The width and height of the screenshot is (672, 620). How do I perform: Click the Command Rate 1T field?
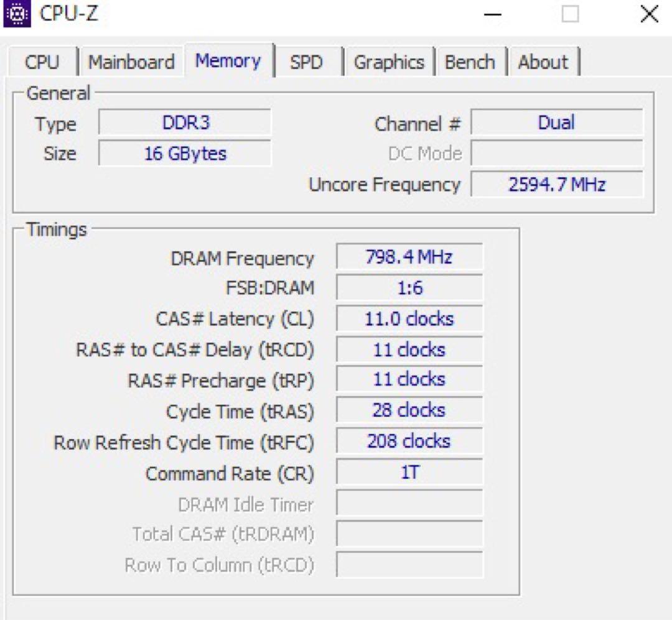[409, 473]
